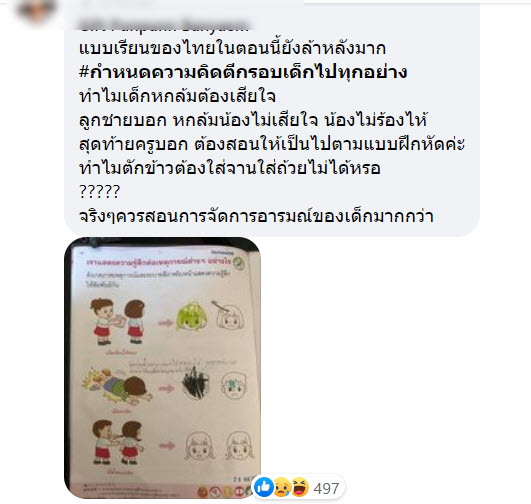Click the comment line starting with แบบเรียนของไทย

232,48
